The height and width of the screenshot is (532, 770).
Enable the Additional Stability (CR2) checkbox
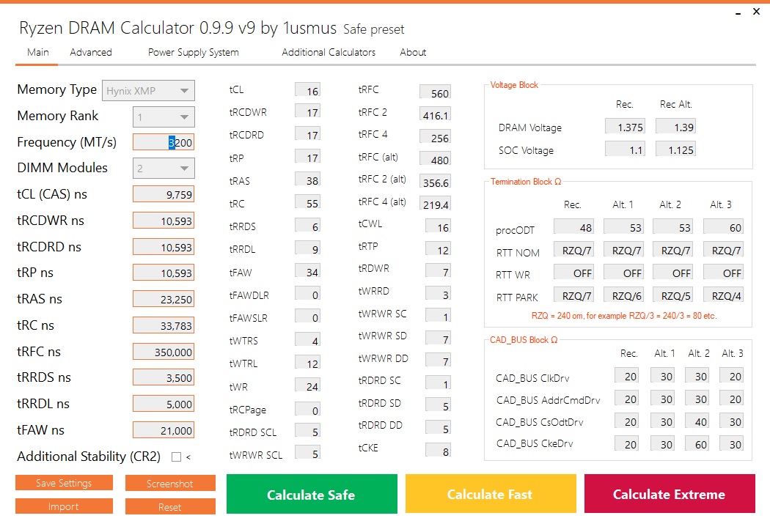tap(176, 457)
